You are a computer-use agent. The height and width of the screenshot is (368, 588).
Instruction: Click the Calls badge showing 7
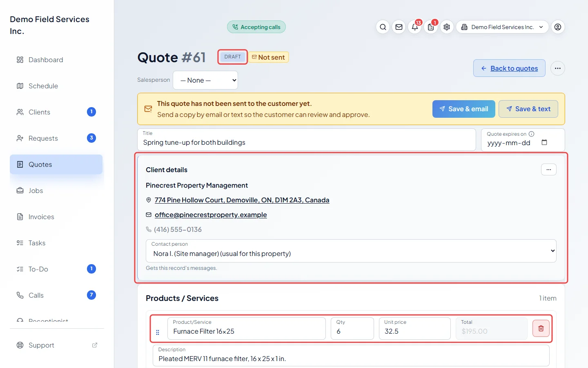click(91, 295)
